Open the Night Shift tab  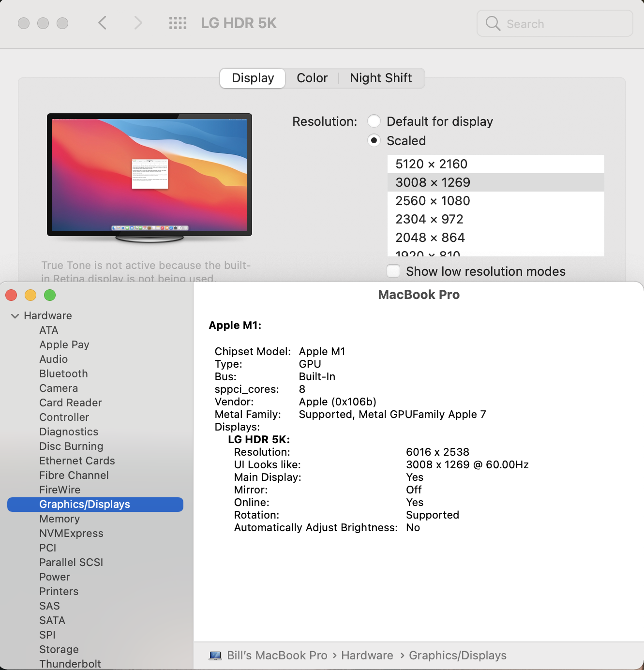click(x=381, y=78)
